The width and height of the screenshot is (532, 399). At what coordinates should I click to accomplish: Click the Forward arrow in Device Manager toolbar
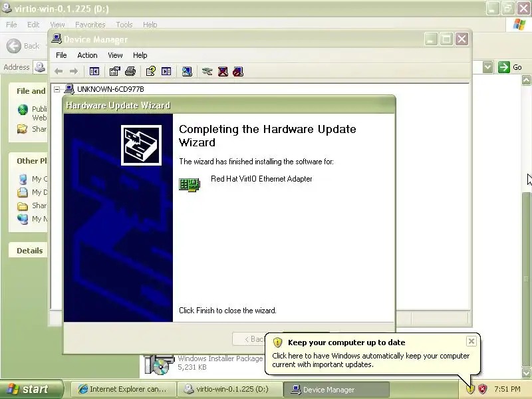74,71
